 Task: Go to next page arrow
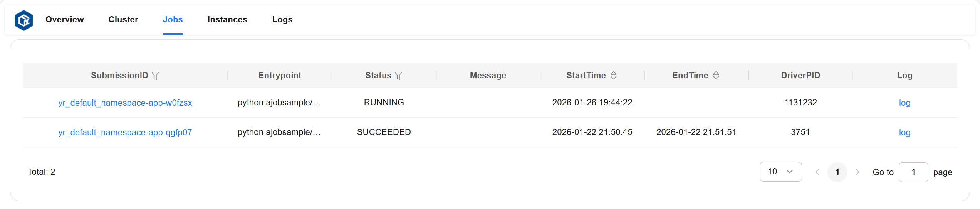857,172
